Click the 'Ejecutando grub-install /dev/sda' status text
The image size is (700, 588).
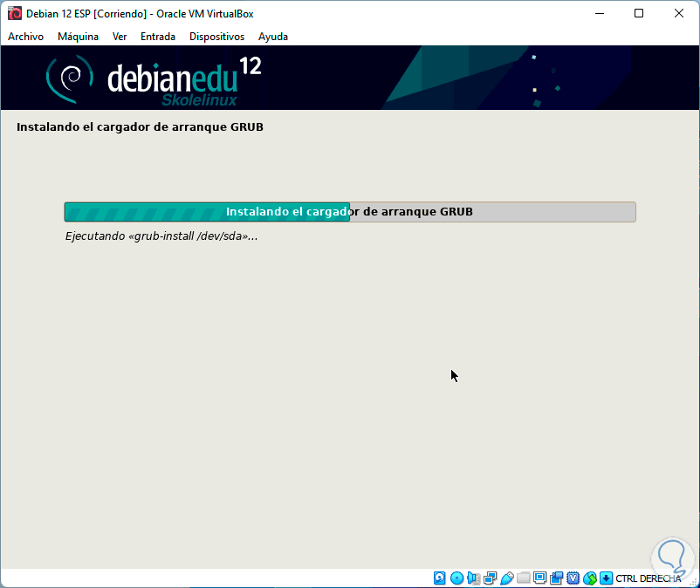(x=161, y=236)
